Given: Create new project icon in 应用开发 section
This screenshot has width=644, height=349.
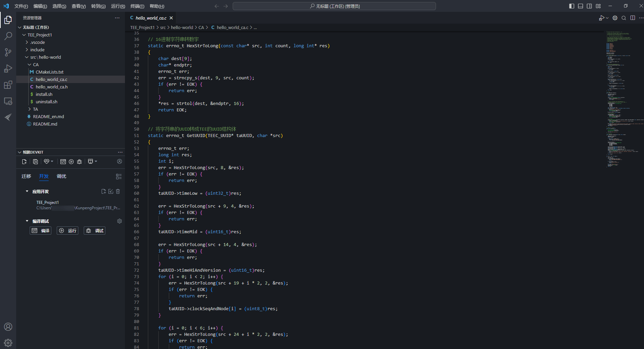Looking at the screenshot, I should 104,191.
